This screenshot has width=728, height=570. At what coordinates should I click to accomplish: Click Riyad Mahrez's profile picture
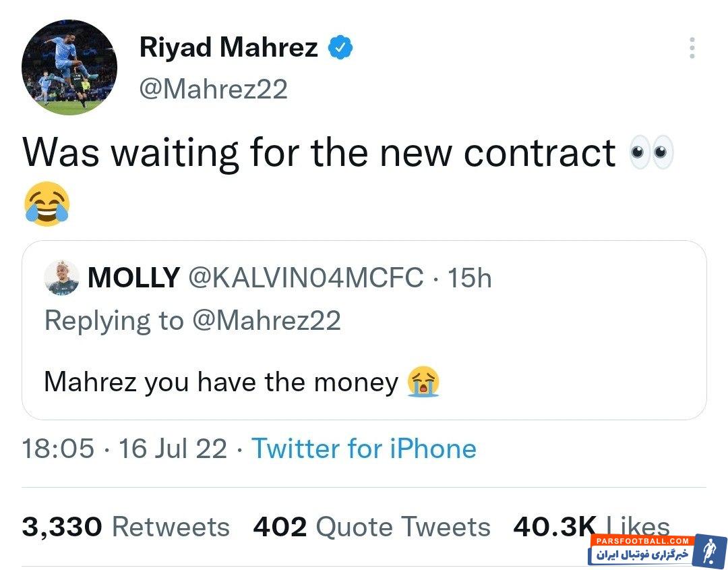coord(69,67)
